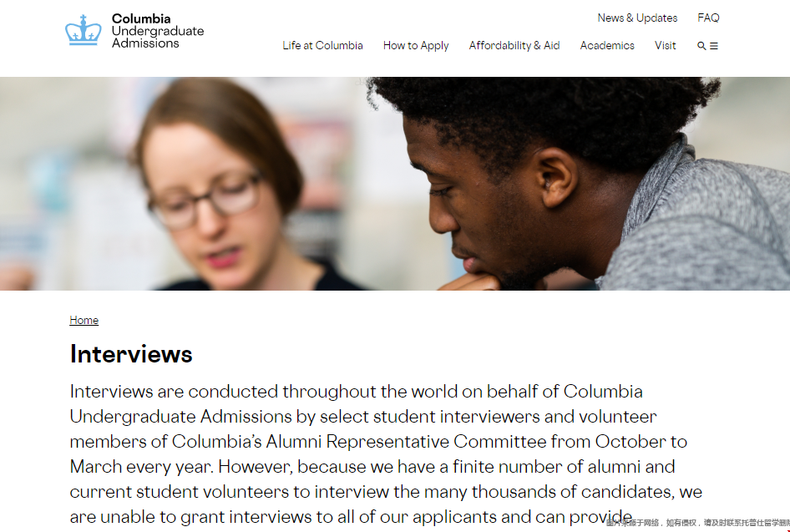790x532 pixels.
Task: Go to the Academics section
Action: (607, 46)
